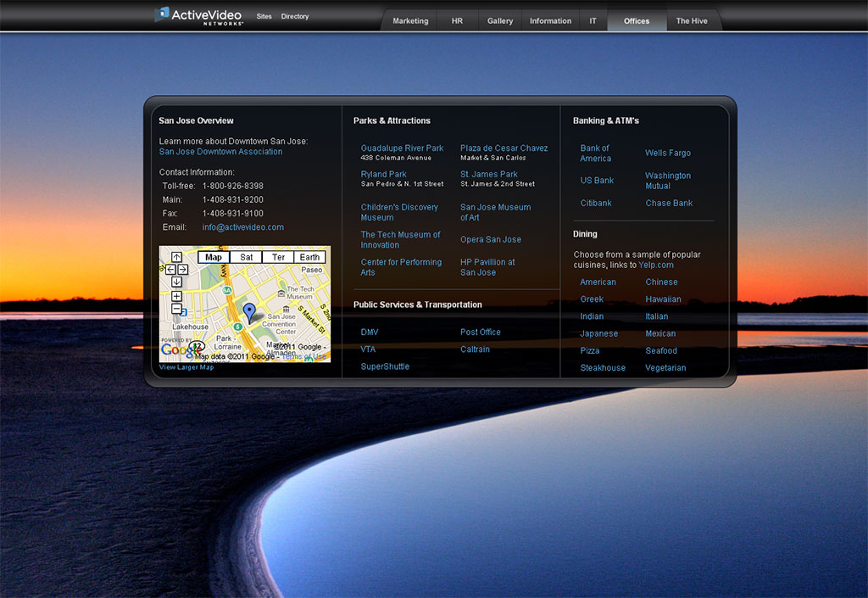The image size is (868, 598).
Task: Open Guadalupe River Park link
Action: (x=402, y=148)
